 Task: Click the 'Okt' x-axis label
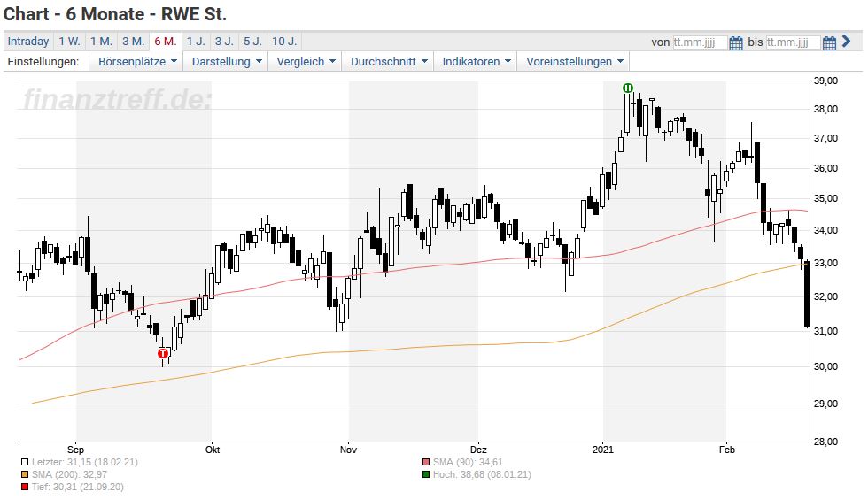pyautogui.click(x=213, y=450)
